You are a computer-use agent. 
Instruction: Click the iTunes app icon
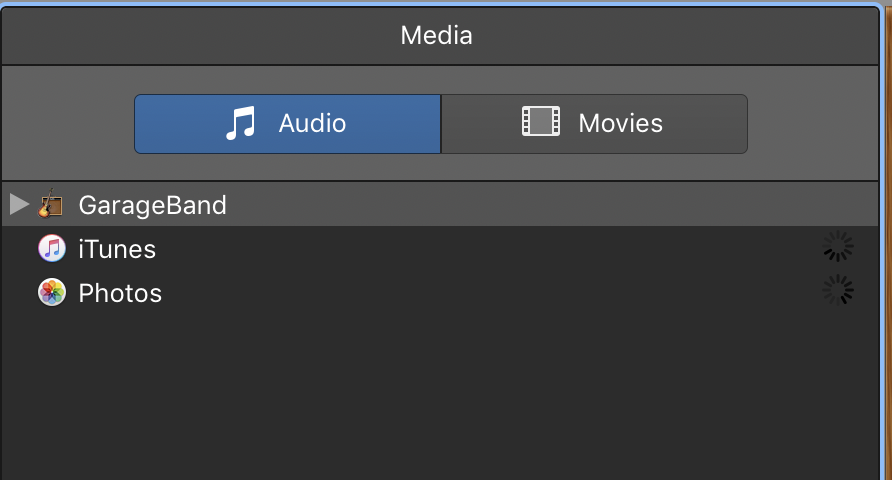pyautogui.click(x=51, y=248)
